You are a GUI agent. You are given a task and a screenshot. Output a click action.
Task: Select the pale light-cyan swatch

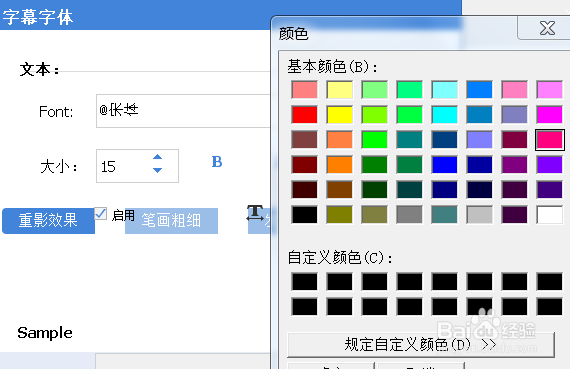click(445, 90)
